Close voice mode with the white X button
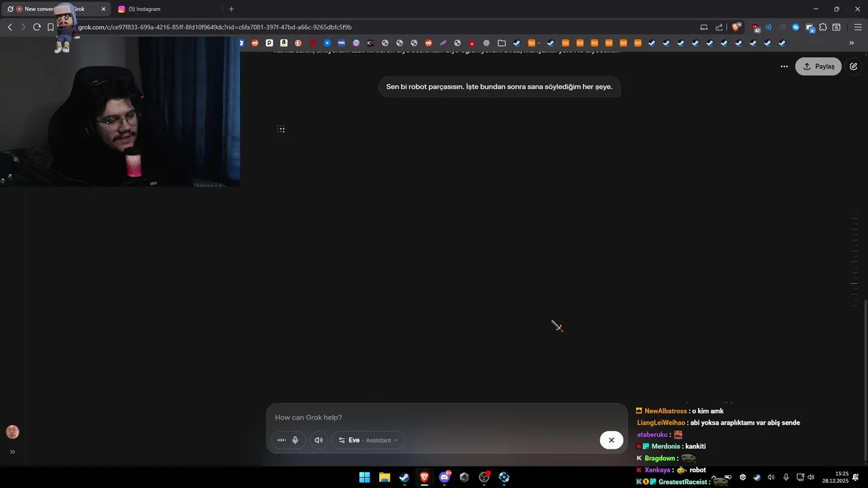This screenshot has height=488, width=868. 611,440
